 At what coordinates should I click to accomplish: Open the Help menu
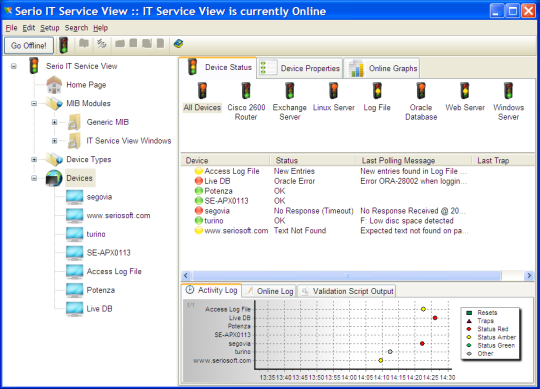[x=101, y=28]
